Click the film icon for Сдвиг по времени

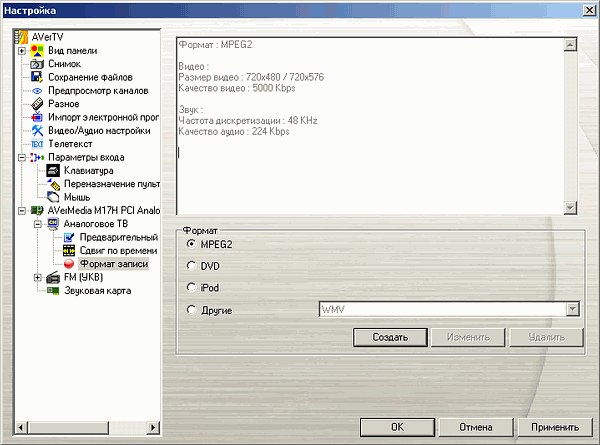click(69, 251)
